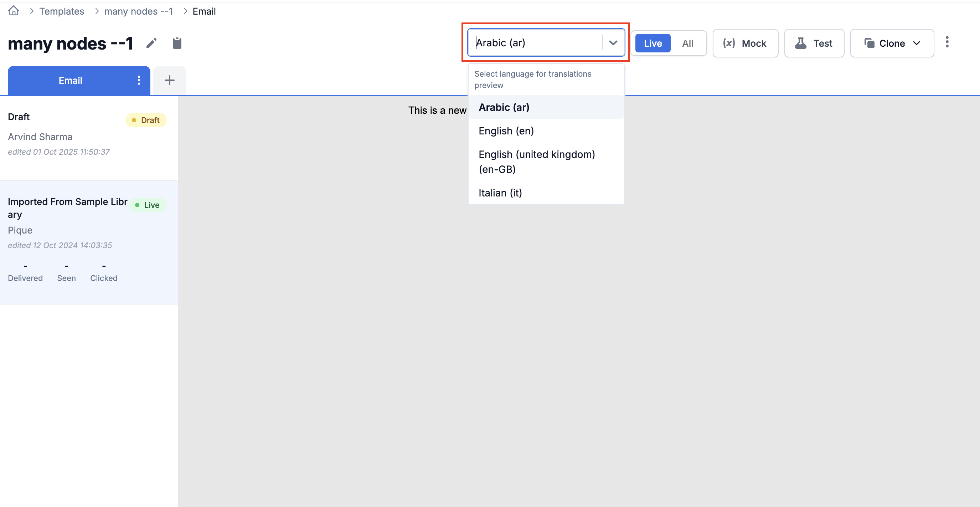This screenshot has height=507, width=980.
Task: Click the Test flask icon
Action: coord(801,43)
